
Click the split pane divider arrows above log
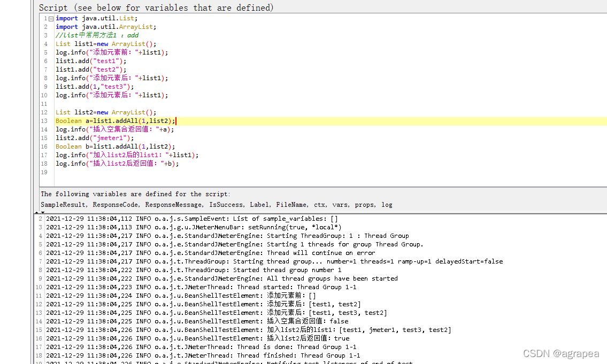[40, 212]
